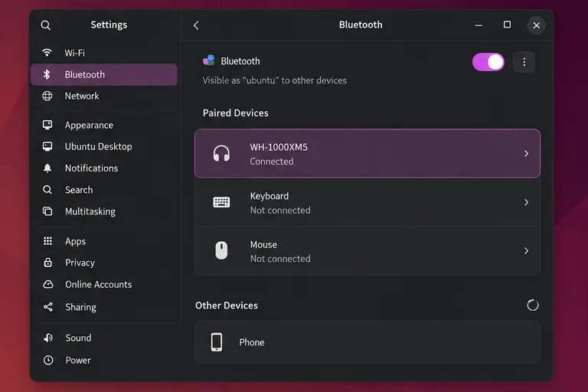Click the Apps grid icon

[47, 241]
